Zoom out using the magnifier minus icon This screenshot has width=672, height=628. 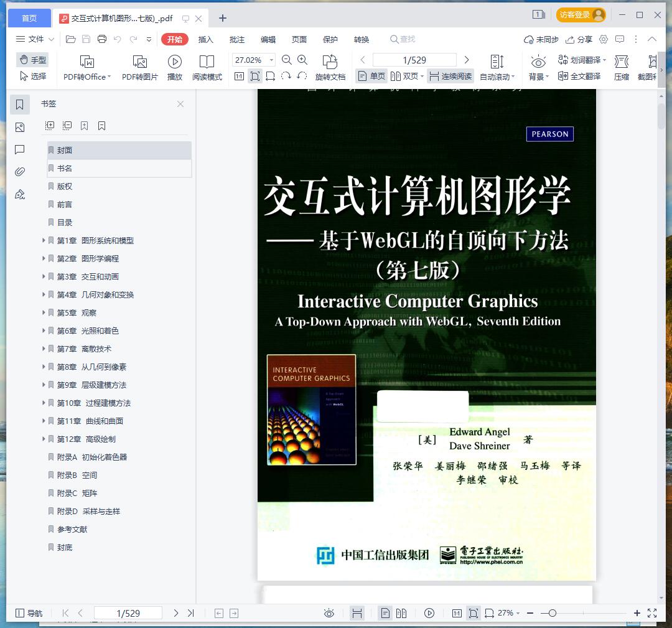287,60
